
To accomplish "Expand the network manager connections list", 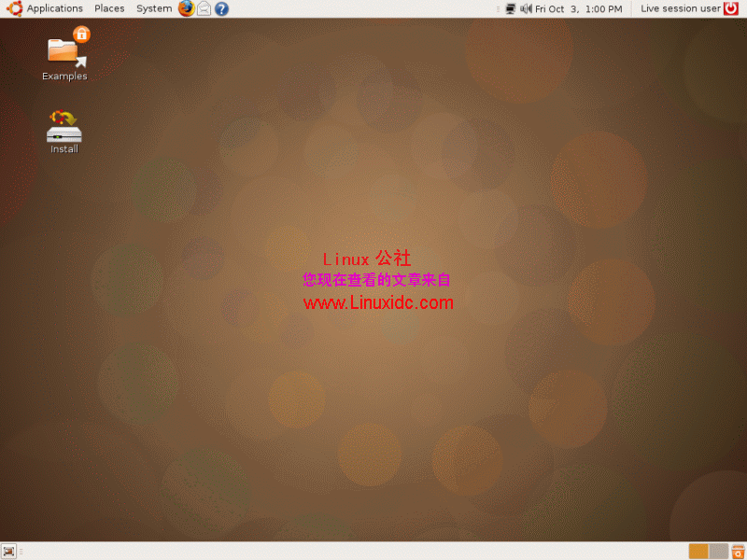I will [510, 8].
